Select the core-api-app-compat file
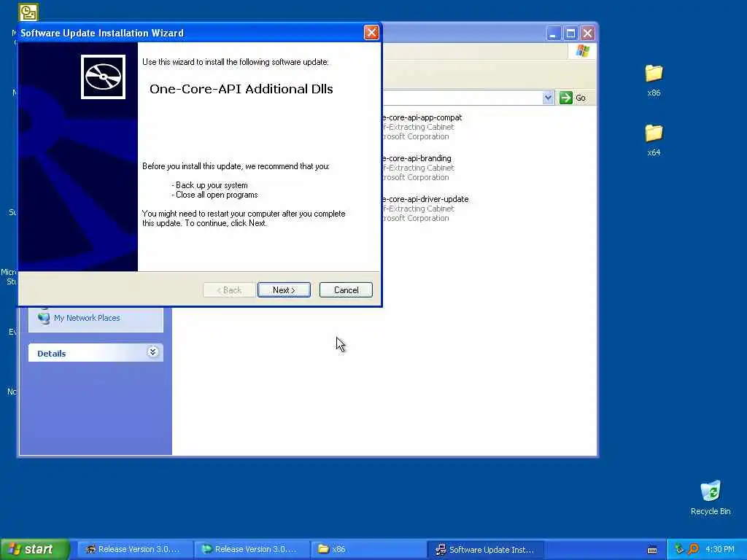 pyautogui.click(x=422, y=117)
